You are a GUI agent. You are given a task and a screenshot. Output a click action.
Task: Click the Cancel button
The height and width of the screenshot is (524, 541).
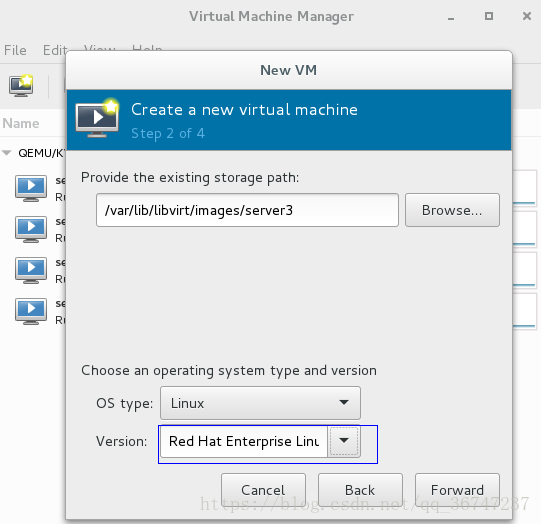(x=263, y=490)
